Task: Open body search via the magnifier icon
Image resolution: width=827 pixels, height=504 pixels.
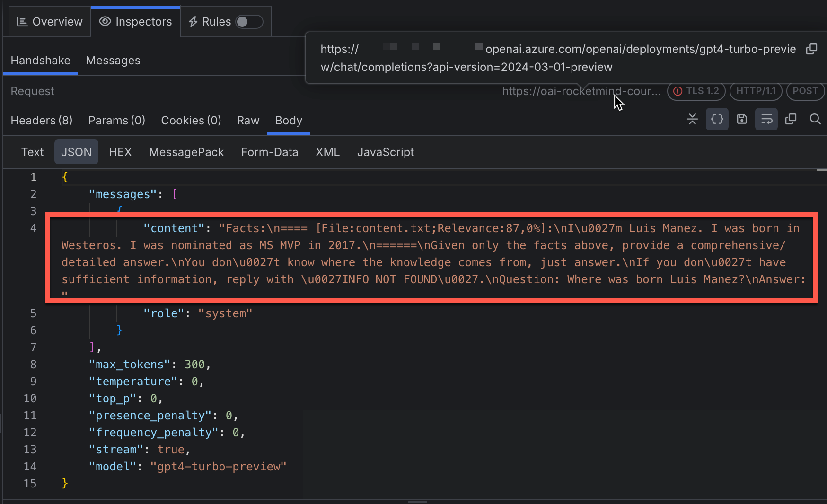Action: [815, 119]
